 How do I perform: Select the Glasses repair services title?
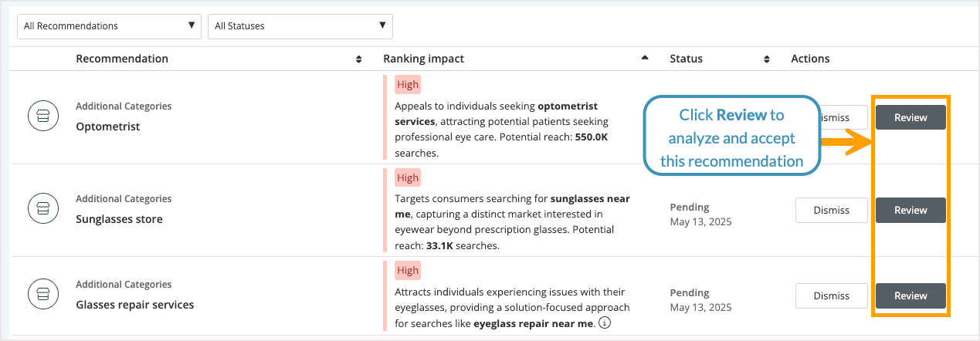click(134, 305)
